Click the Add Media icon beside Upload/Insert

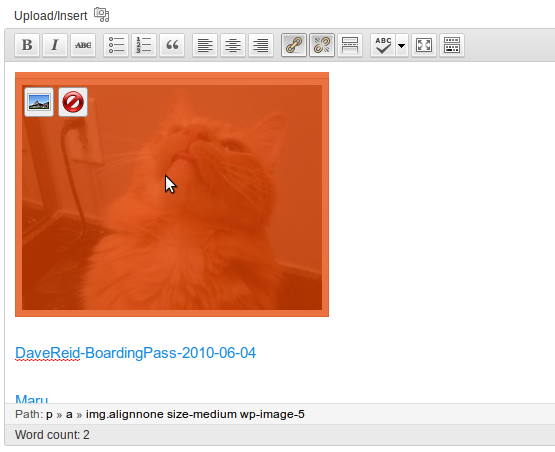tap(102, 15)
